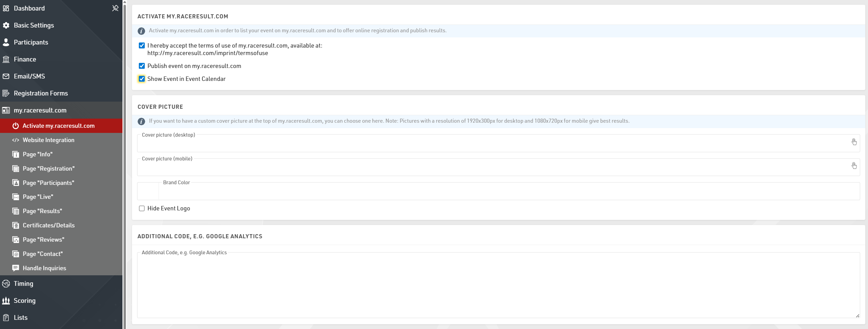
Task: Expand the Participants sidebar section
Action: pyautogui.click(x=31, y=42)
